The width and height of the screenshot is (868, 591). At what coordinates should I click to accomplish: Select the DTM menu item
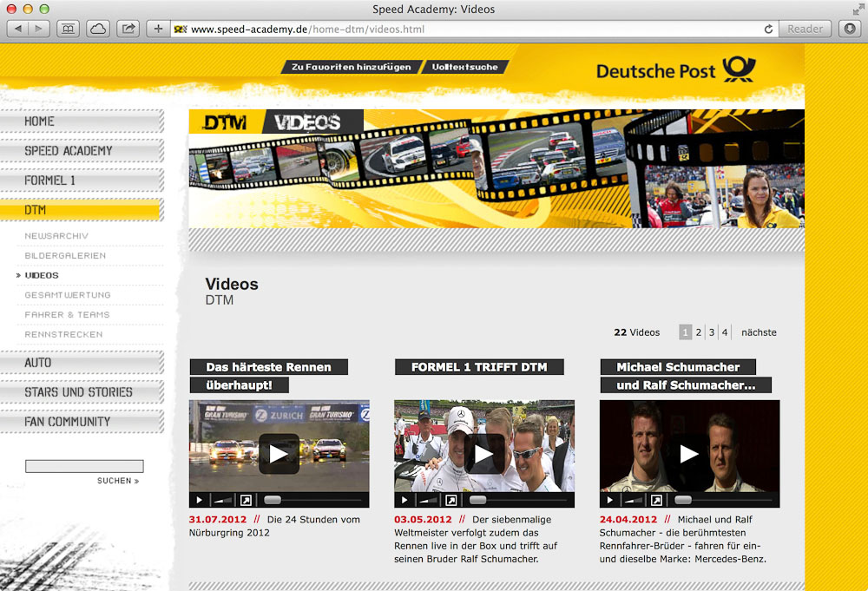(x=82, y=210)
